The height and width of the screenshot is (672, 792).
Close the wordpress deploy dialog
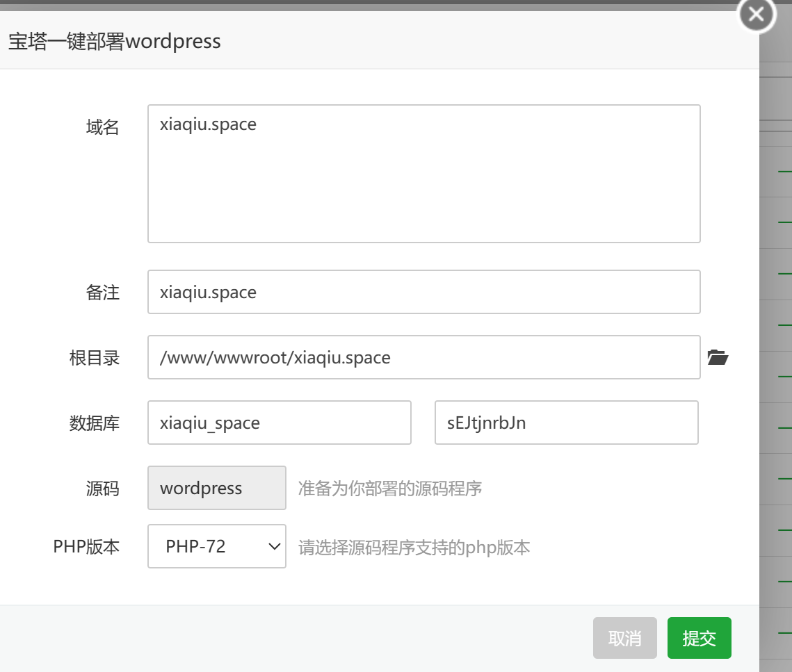pos(756,14)
